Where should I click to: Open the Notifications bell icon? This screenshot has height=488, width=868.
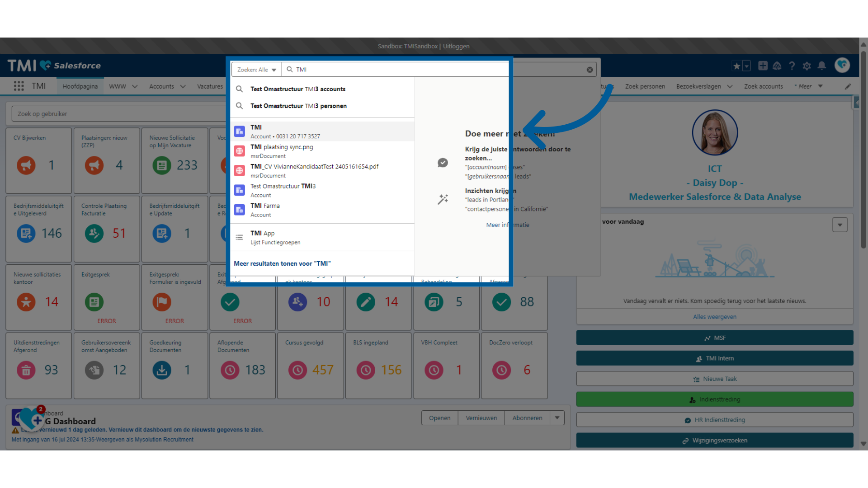(x=822, y=66)
